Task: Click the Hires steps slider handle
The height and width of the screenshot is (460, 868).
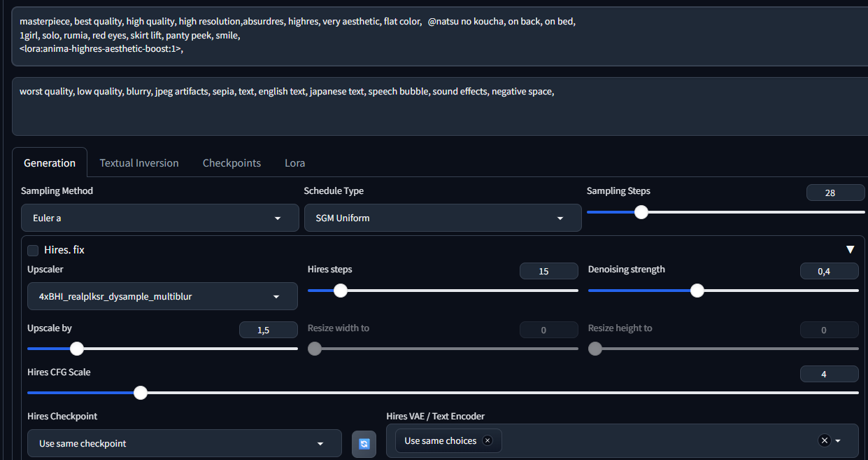Action: coord(340,291)
